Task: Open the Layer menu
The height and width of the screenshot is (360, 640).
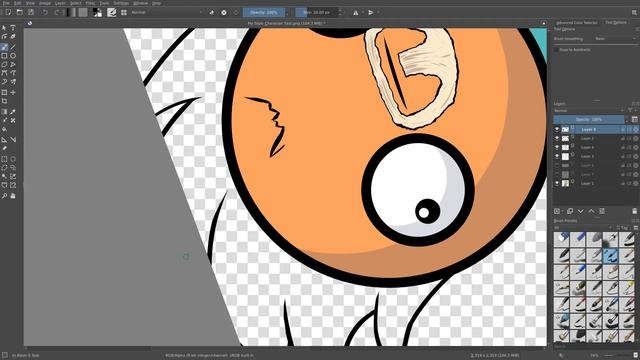Action: 60,3
